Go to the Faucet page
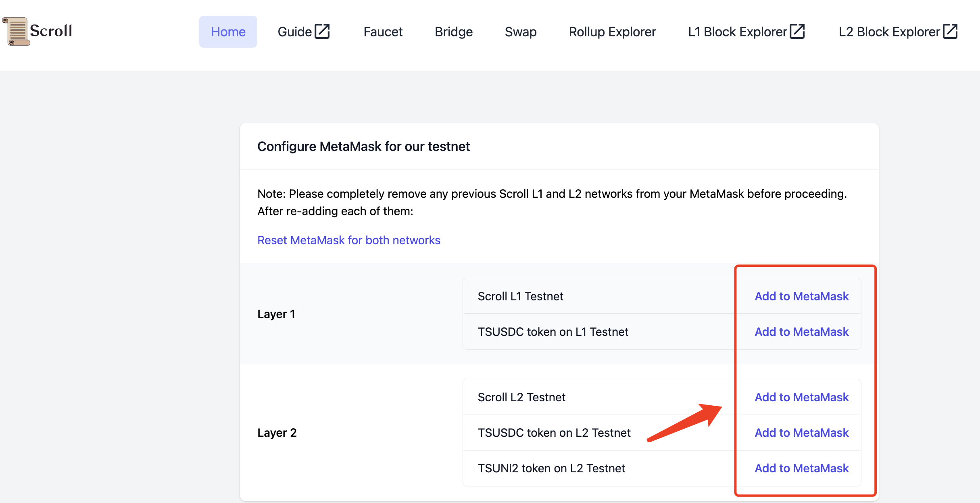 coord(383,31)
